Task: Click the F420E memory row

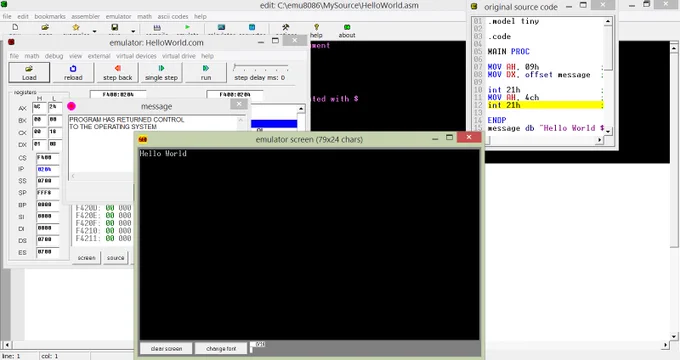Action: point(103,216)
